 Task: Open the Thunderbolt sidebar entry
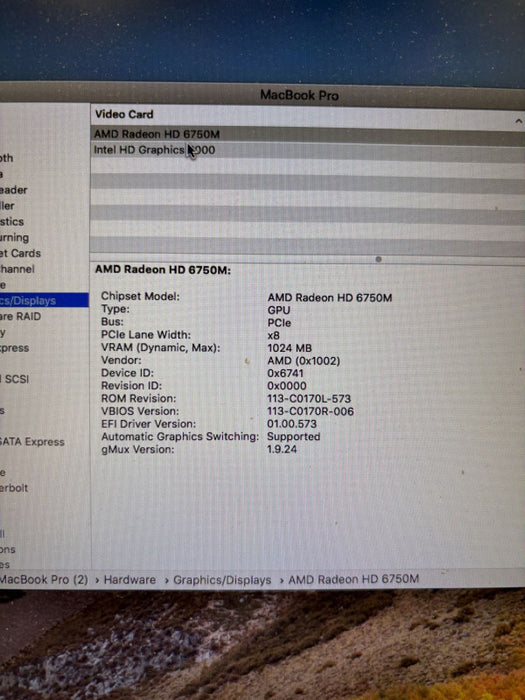[14, 488]
